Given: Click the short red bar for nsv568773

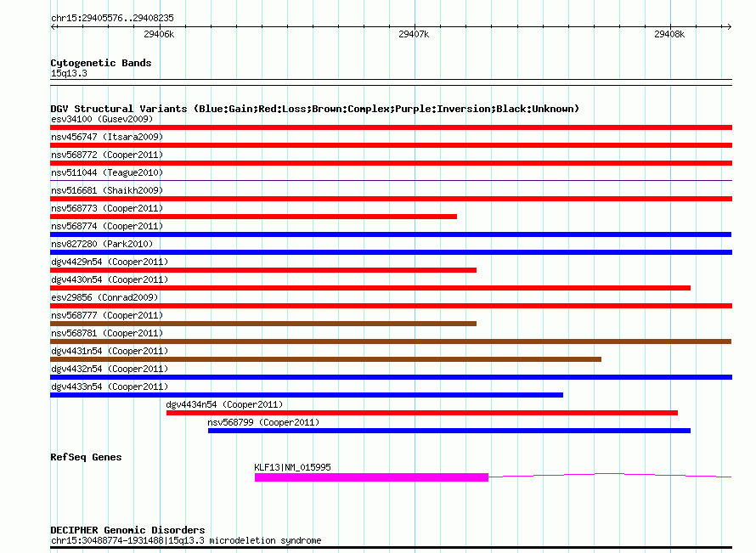Looking at the screenshot, I should (254, 217).
